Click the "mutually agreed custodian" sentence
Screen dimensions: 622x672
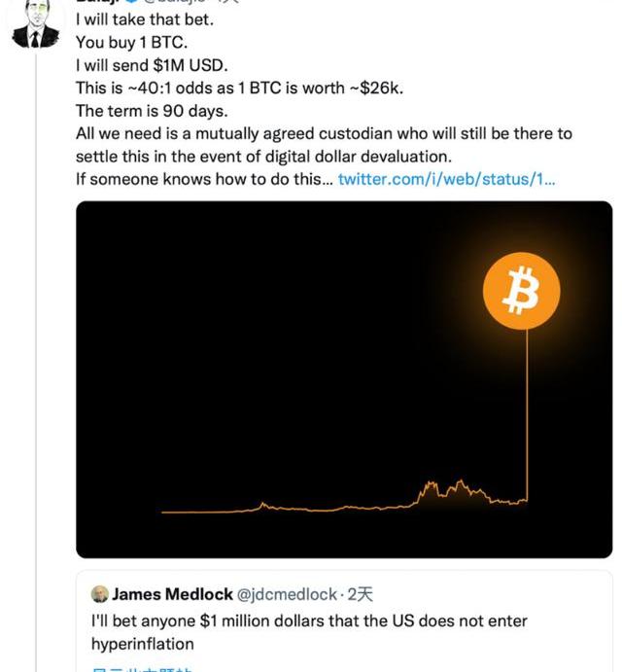[x=324, y=133]
